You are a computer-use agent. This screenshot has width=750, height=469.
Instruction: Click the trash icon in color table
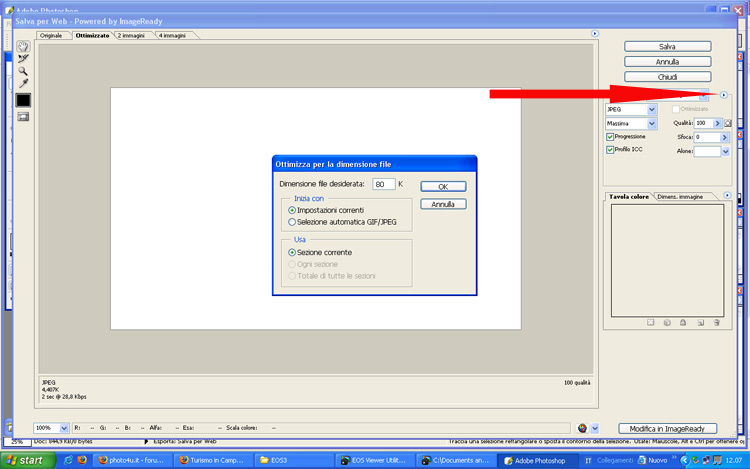pos(716,323)
